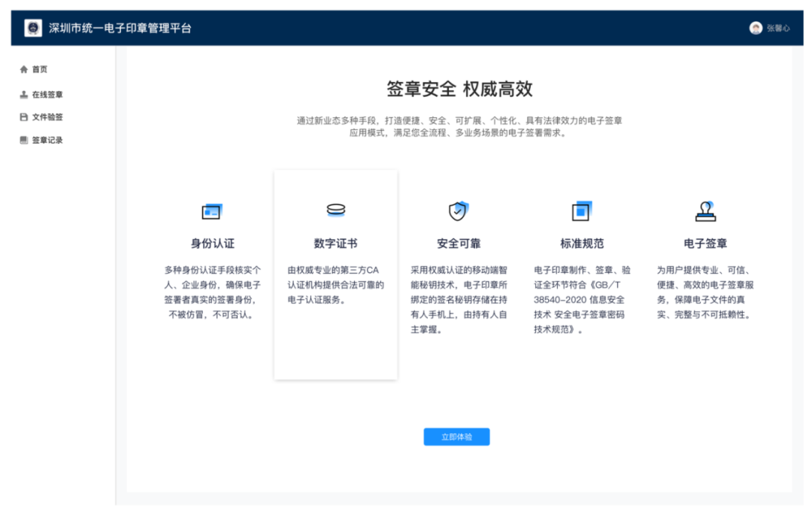Click the intro paragraph starting 通过新业态多种手段
Viewport: 812px width, 512px height.
click(x=459, y=127)
